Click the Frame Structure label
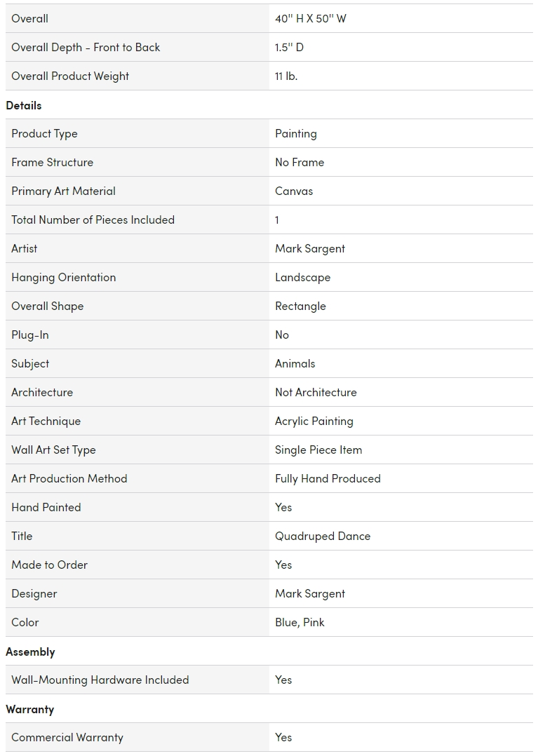The image size is (538, 756). [x=52, y=162]
